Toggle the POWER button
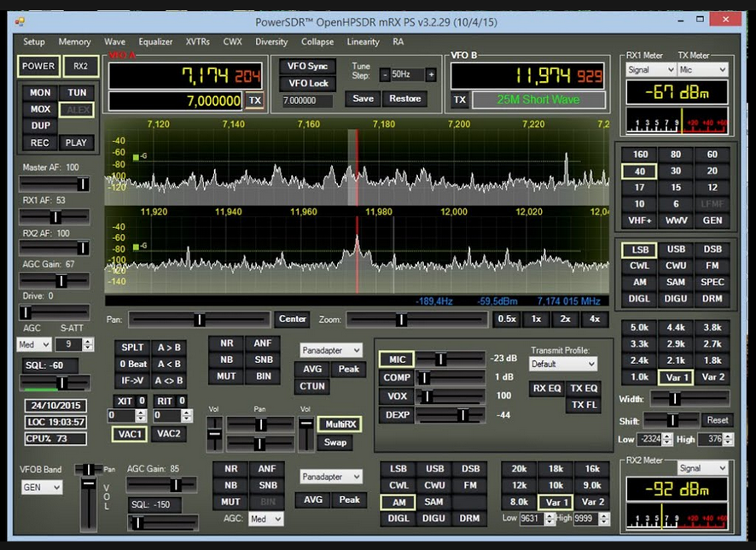756x550 pixels. [38, 67]
